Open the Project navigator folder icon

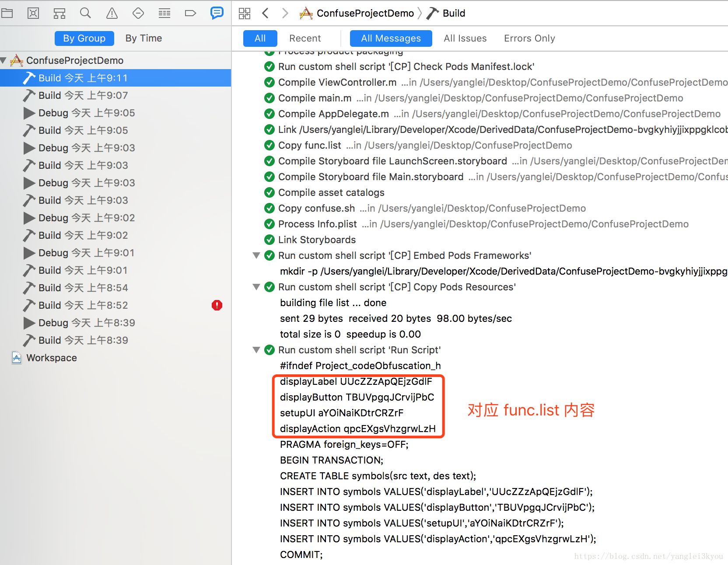(7, 13)
